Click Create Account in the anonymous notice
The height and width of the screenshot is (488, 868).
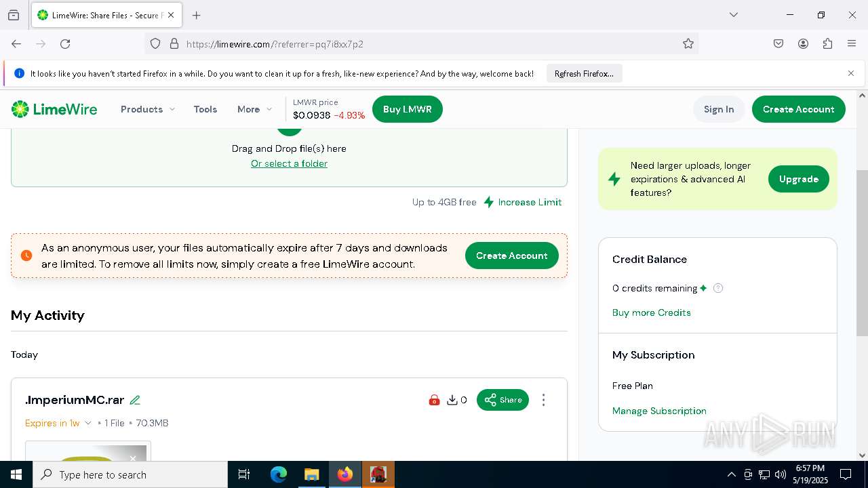pyautogui.click(x=512, y=256)
